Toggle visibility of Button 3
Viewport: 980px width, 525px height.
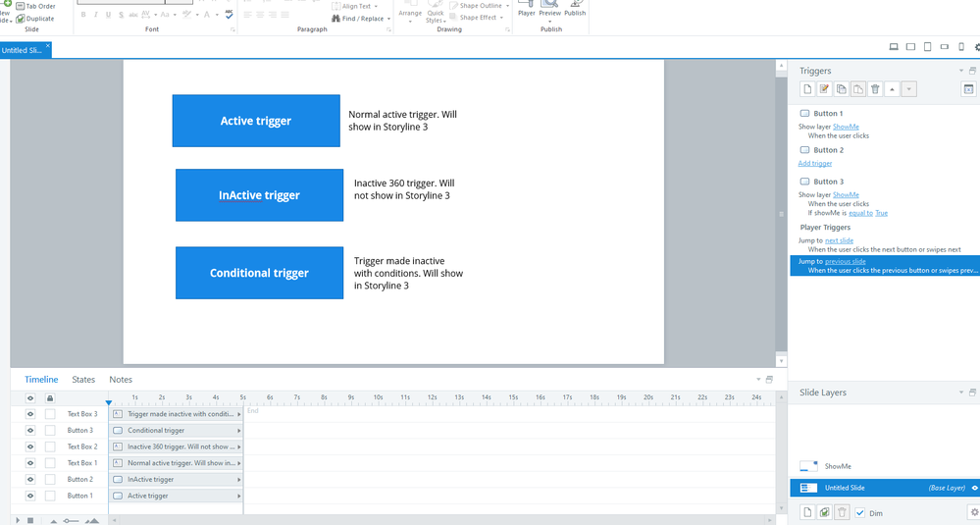30,430
